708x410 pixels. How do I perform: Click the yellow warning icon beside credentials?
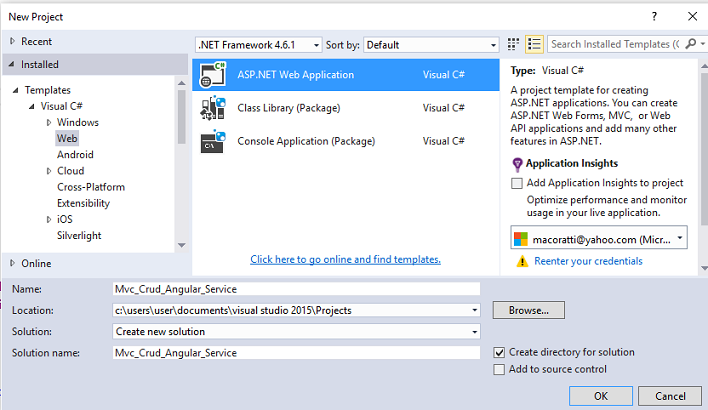(x=522, y=261)
